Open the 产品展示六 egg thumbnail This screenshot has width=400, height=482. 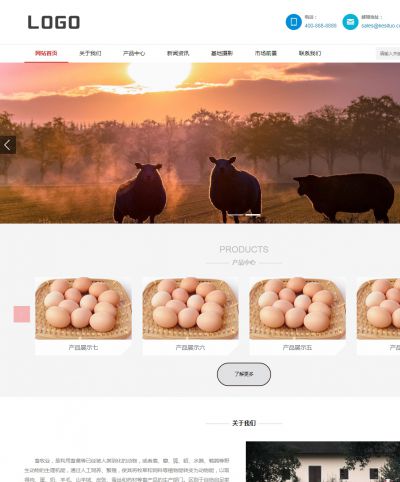click(x=190, y=308)
